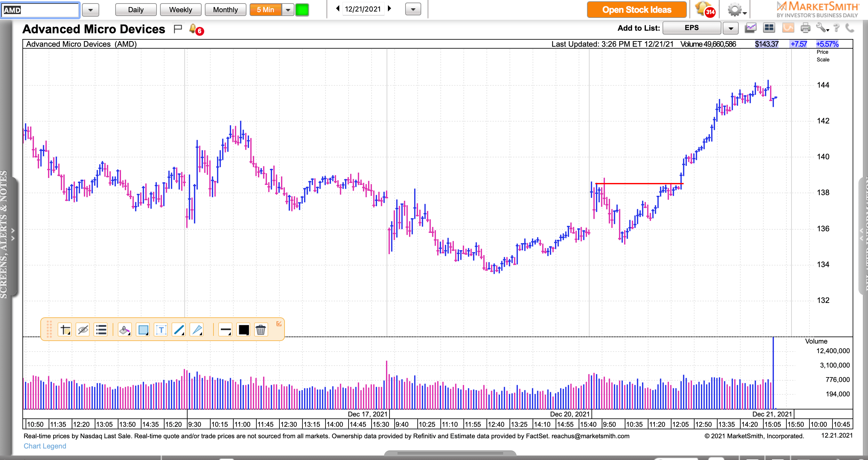Click the Volume 49,660,586 text

pos(708,44)
